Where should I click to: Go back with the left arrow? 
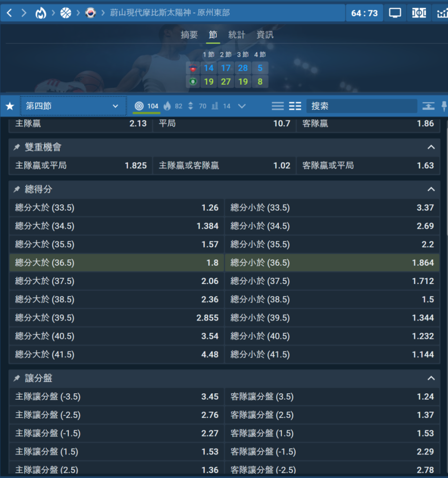tap(10, 13)
